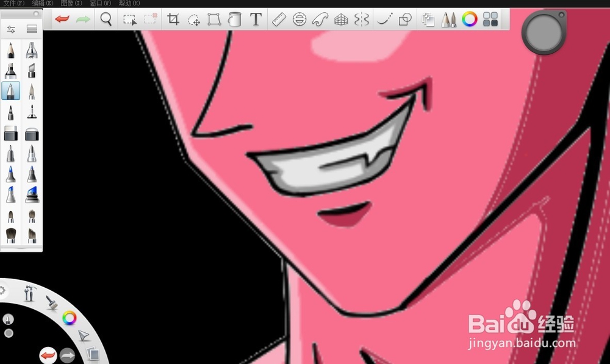This screenshot has height=364, width=610.
Task: Select the Crop tool
Action: click(x=173, y=19)
